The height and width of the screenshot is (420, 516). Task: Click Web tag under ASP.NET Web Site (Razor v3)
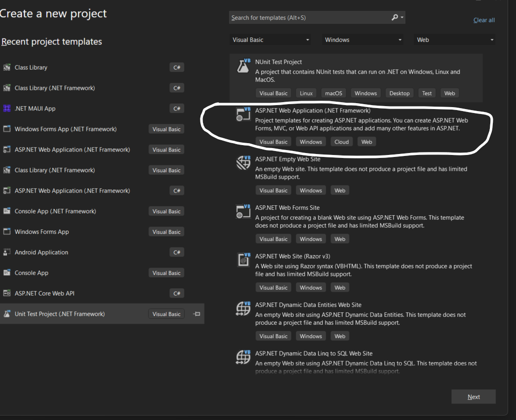tap(340, 288)
